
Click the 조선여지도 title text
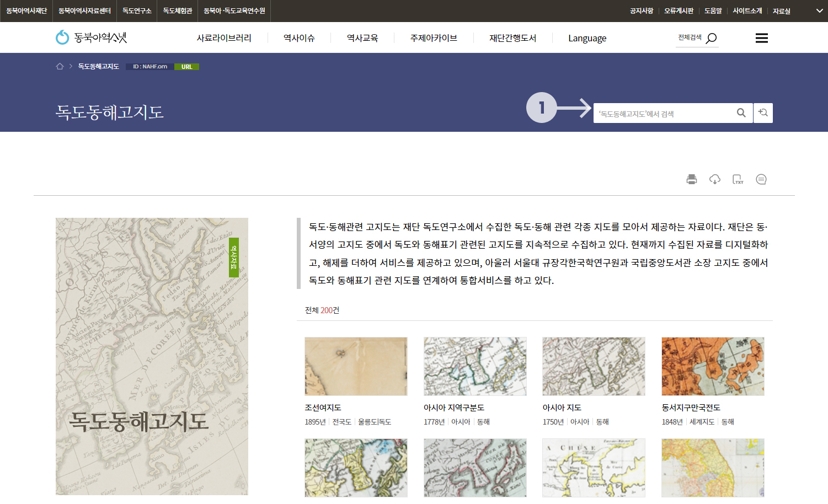tap(323, 408)
